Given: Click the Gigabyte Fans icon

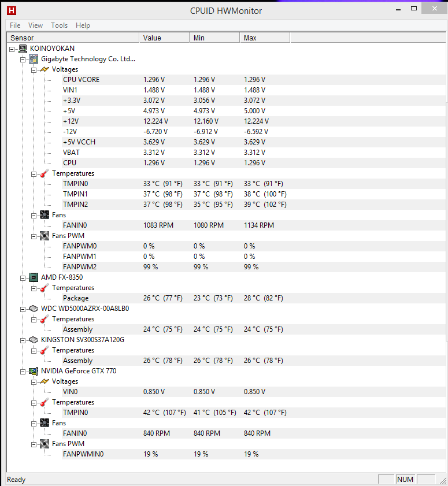Looking at the screenshot, I should pos(45,215).
